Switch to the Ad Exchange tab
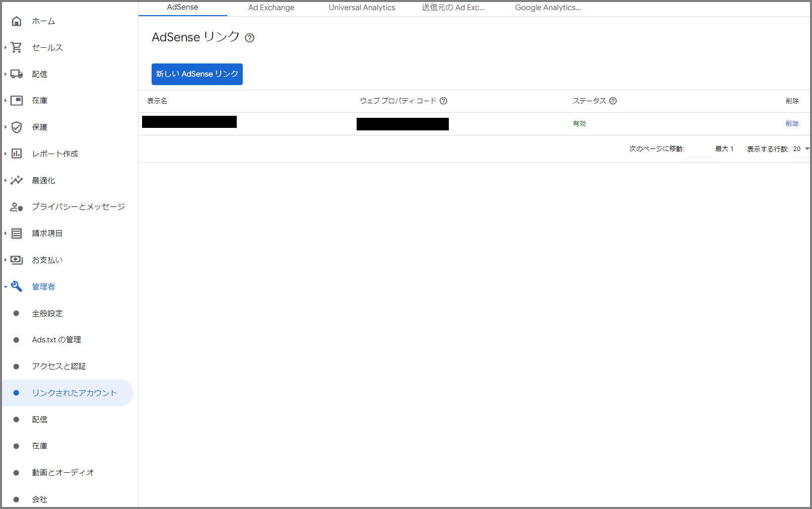 [271, 8]
